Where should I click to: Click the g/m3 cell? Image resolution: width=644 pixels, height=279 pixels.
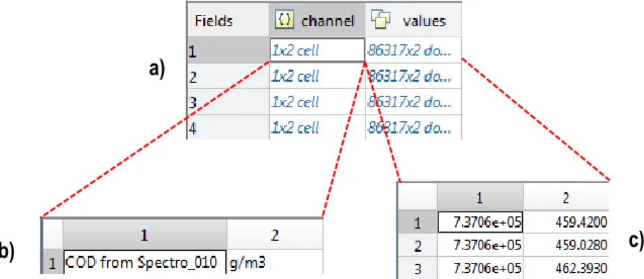pos(274,263)
